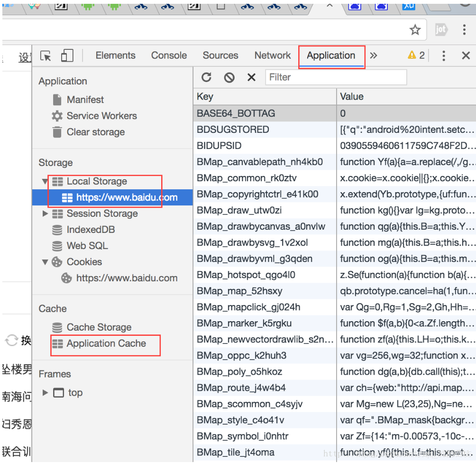476x463 pixels.
Task: Open the Manifest item
Action: tap(85, 100)
